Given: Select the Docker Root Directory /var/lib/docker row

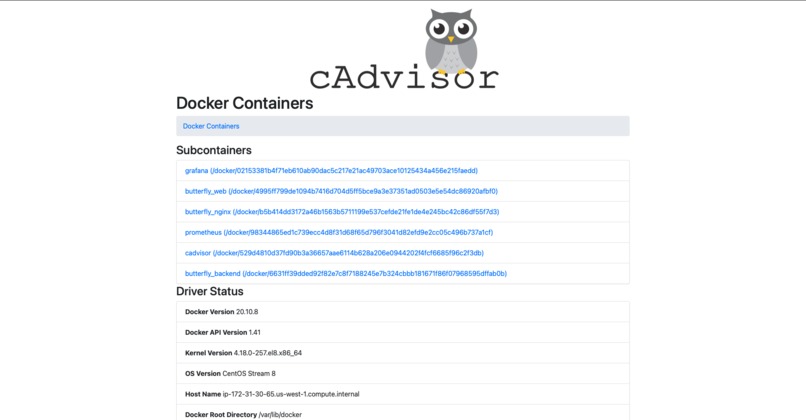Looking at the screenshot, I should pos(402,412).
